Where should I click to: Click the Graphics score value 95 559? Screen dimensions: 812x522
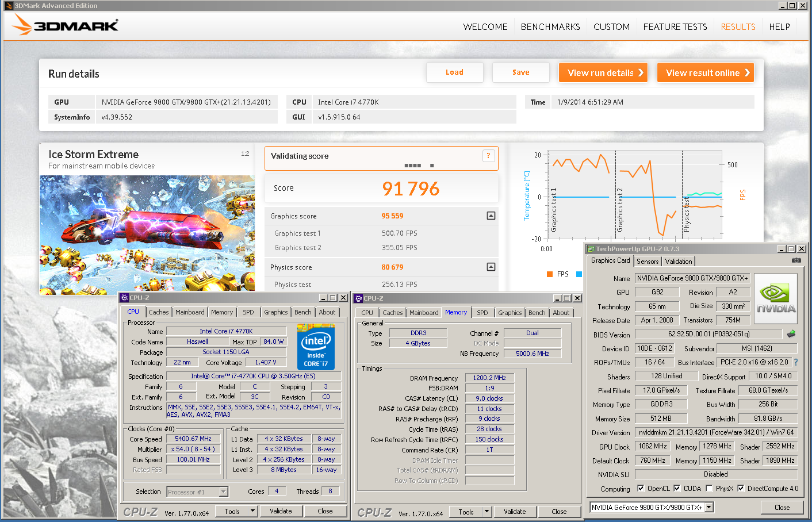click(x=392, y=216)
